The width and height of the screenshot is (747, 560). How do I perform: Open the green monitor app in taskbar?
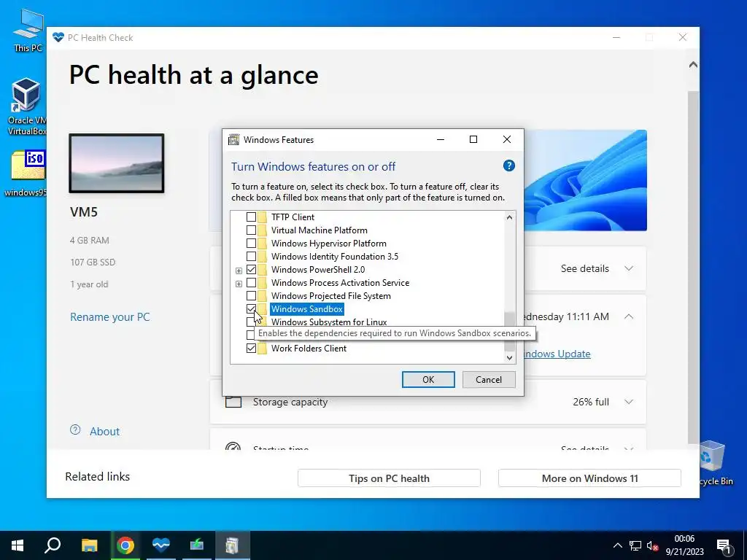tap(197, 545)
